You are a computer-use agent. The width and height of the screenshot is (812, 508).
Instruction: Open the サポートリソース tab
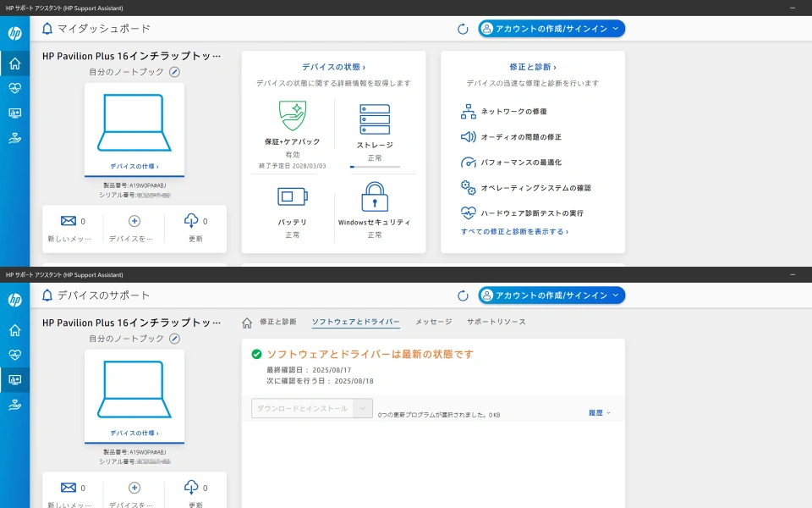click(x=497, y=322)
